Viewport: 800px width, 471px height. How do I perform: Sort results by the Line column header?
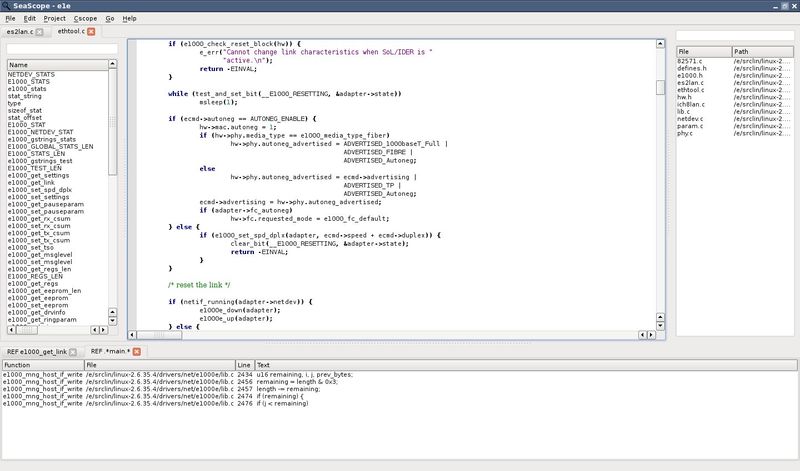(x=245, y=365)
